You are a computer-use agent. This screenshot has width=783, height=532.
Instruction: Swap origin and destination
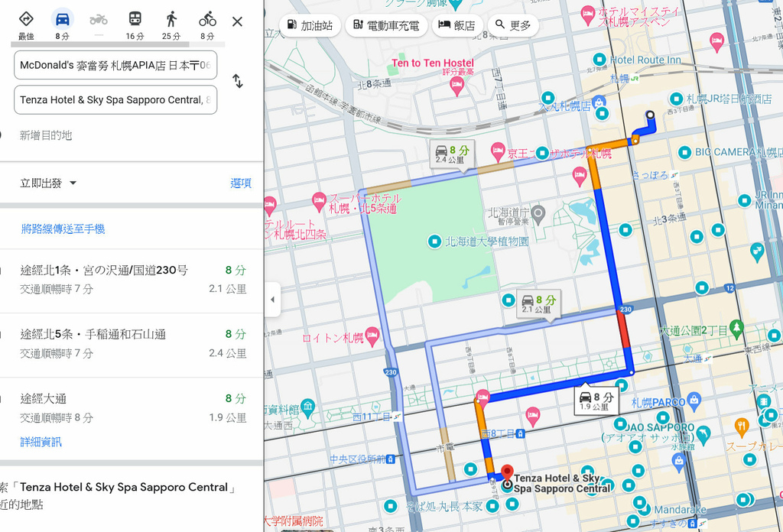click(238, 81)
